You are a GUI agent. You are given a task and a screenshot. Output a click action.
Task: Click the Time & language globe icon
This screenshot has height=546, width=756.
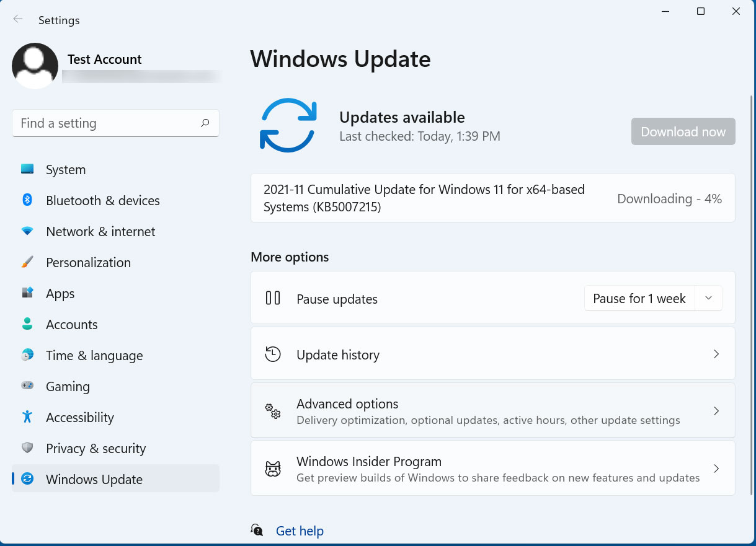[x=27, y=355]
